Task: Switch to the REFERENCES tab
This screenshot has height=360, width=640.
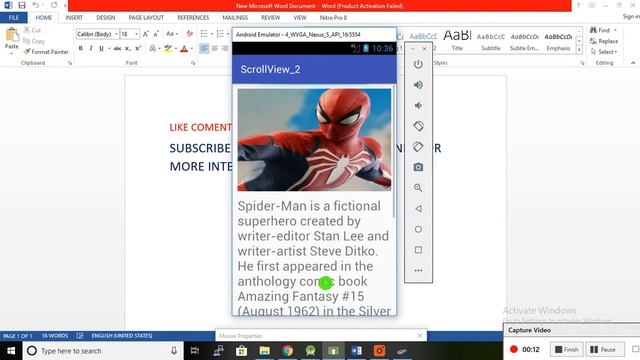Action: point(193,18)
